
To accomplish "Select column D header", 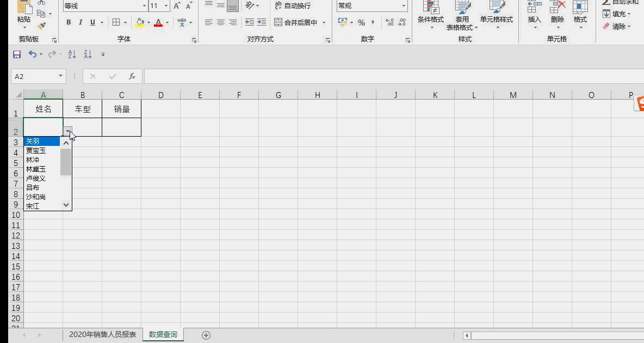I will coord(160,95).
